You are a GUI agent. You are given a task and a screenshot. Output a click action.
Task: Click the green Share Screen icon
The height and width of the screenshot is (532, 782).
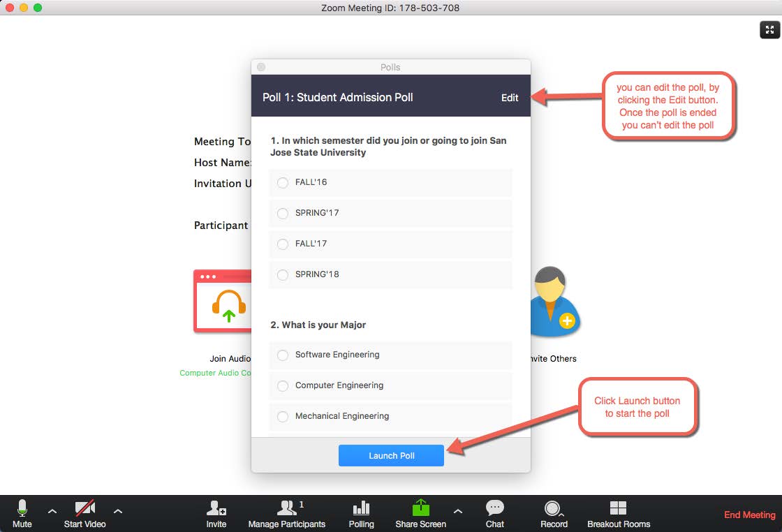click(420, 508)
